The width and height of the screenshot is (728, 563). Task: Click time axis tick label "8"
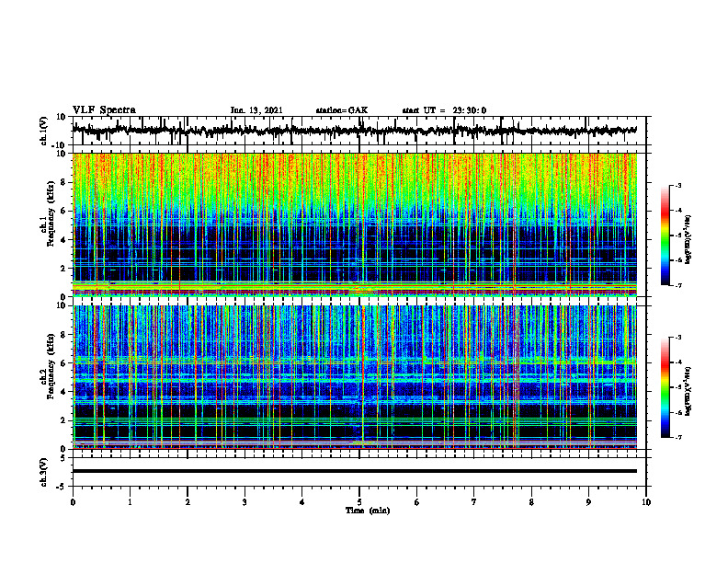tap(531, 502)
